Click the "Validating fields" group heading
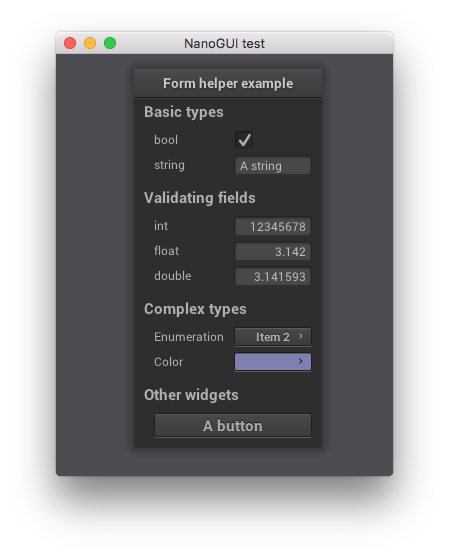The width and height of the screenshot is (449, 556). click(200, 198)
